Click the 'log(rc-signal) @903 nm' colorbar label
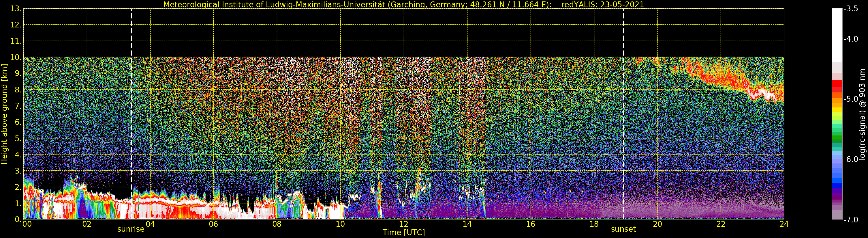Viewport: 868px width, 238px height. [862, 114]
